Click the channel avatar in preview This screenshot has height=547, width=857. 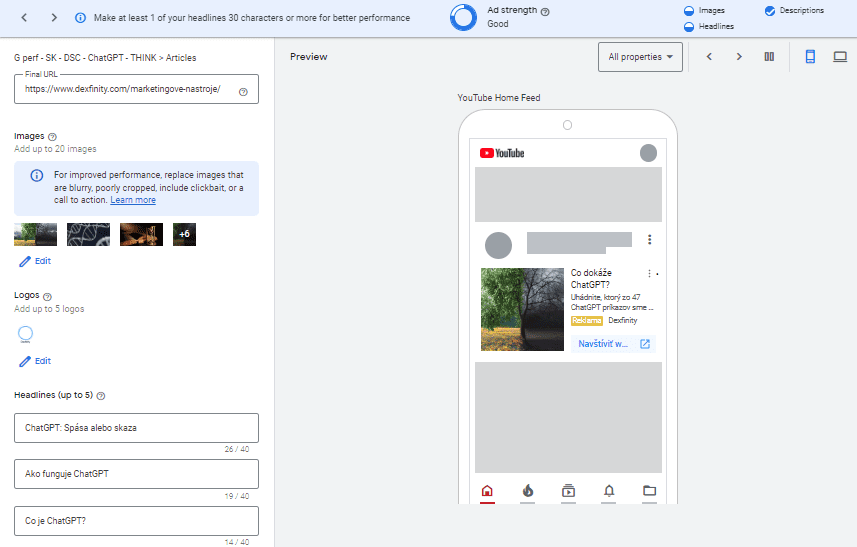click(x=498, y=245)
